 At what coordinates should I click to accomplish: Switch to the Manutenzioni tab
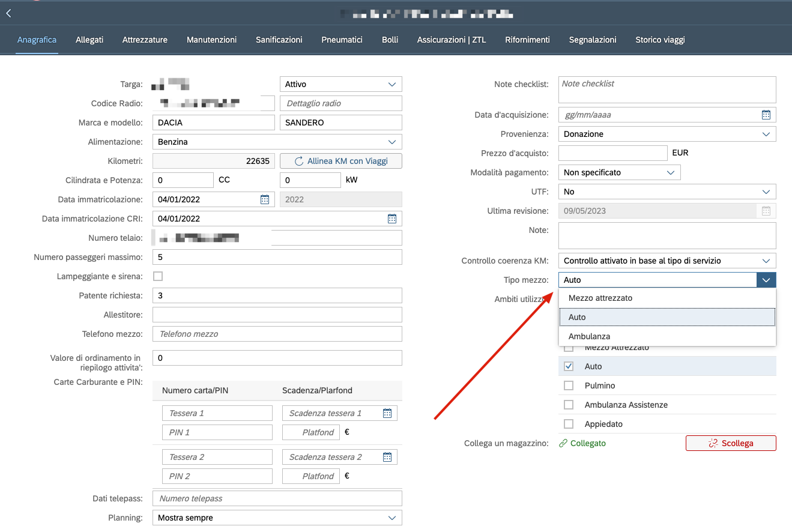211,40
